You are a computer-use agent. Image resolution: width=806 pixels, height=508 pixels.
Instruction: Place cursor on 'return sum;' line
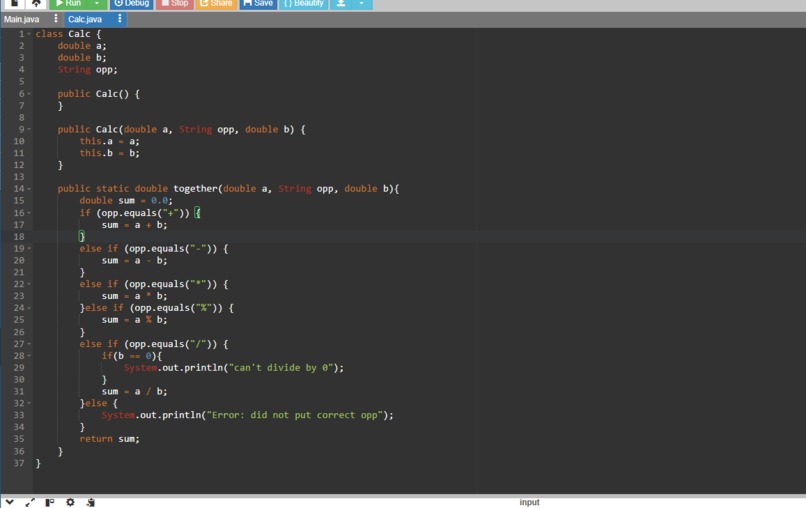pyautogui.click(x=109, y=439)
